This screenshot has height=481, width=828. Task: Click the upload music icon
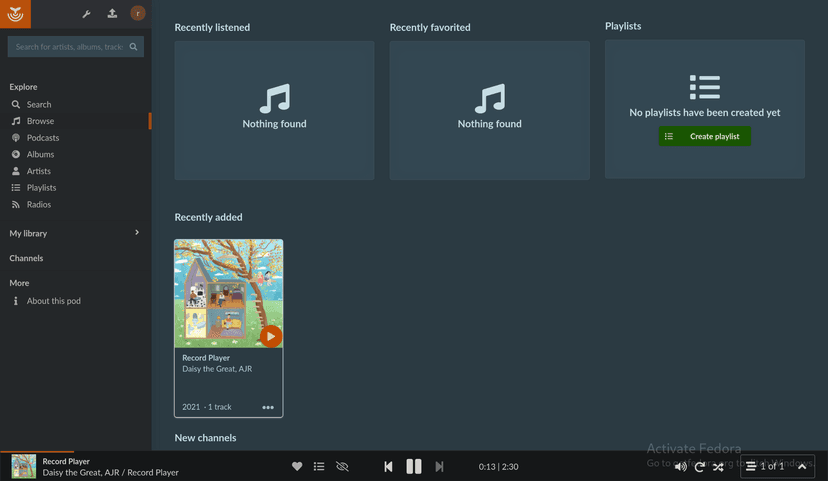pyautogui.click(x=112, y=14)
